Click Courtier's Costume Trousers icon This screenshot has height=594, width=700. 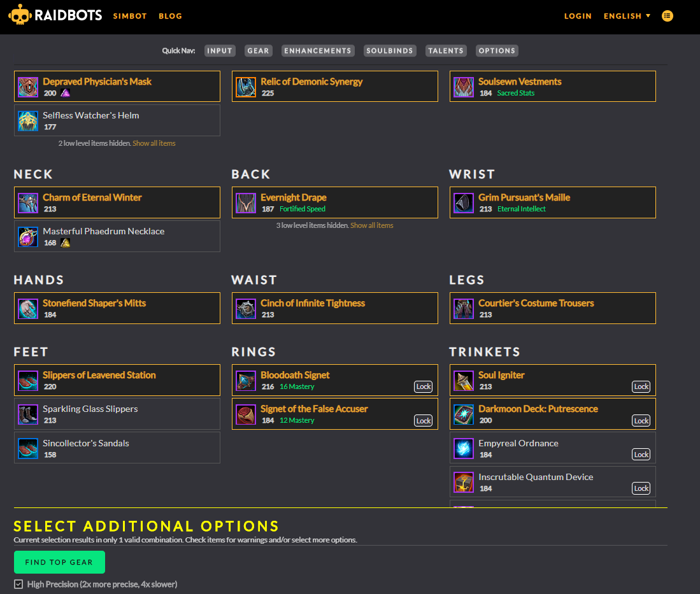tap(464, 309)
